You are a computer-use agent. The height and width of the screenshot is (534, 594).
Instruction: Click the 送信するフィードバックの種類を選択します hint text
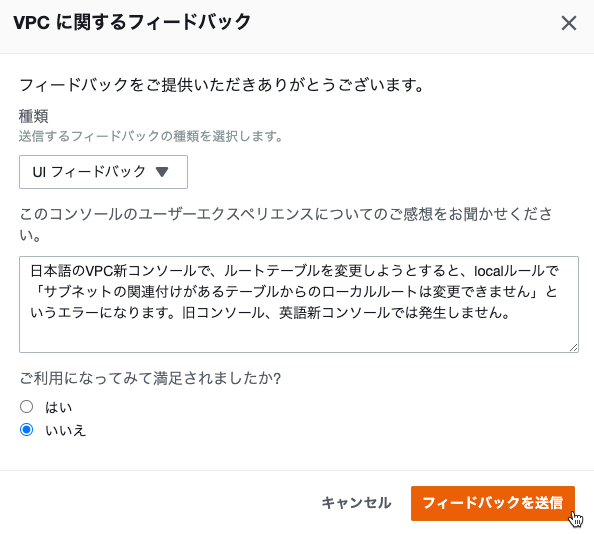[x=150, y=136]
